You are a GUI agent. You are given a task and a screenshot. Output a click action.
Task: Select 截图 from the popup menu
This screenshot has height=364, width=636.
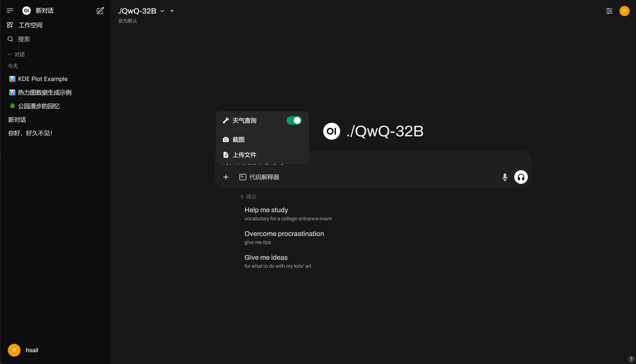(x=262, y=139)
